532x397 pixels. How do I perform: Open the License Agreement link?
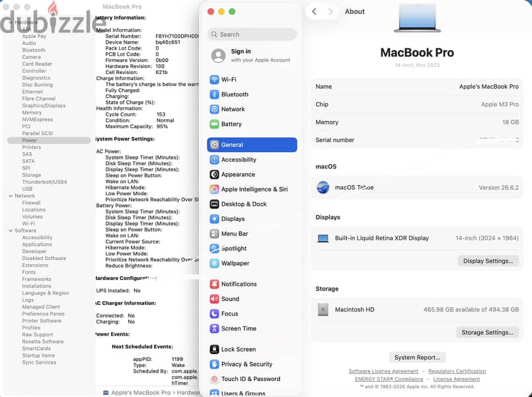(x=457, y=379)
